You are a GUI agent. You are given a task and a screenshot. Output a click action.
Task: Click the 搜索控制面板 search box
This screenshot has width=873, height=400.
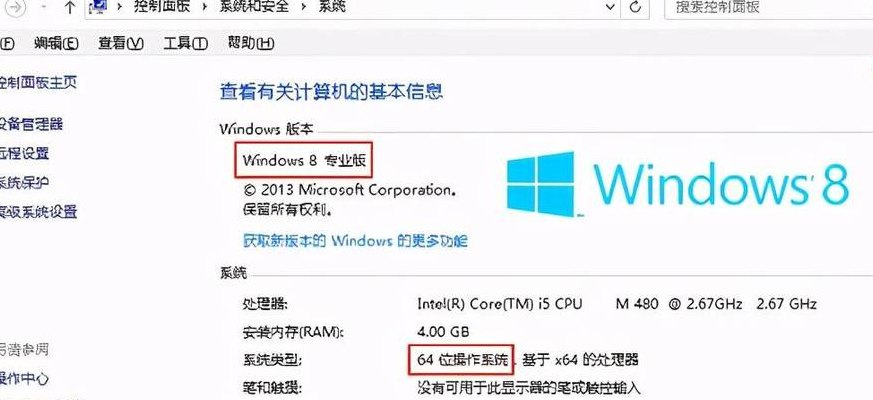769,8
